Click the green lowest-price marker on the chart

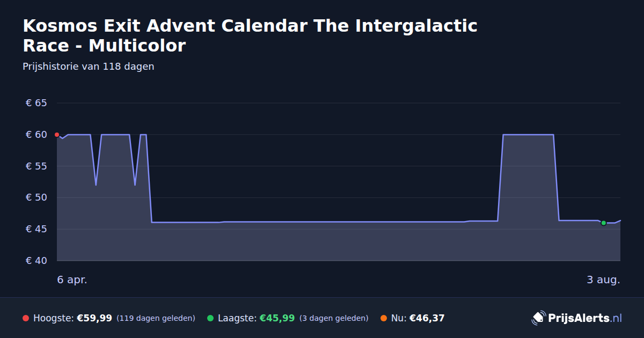click(x=603, y=223)
